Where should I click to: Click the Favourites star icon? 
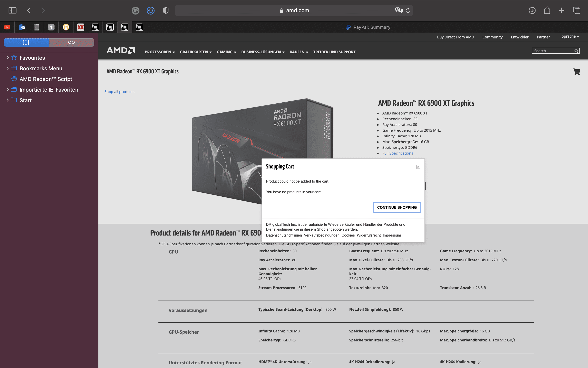coord(14,58)
